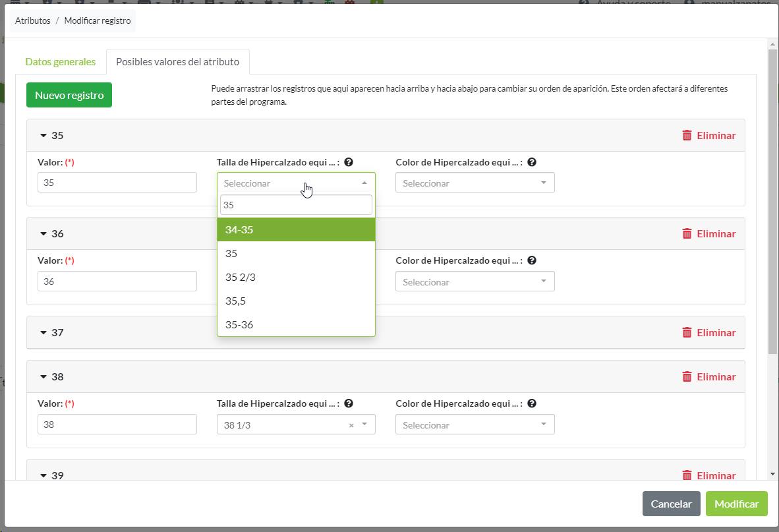Clear the selected 38 1/3 value with x
The height and width of the screenshot is (532, 779).
(x=351, y=425)
